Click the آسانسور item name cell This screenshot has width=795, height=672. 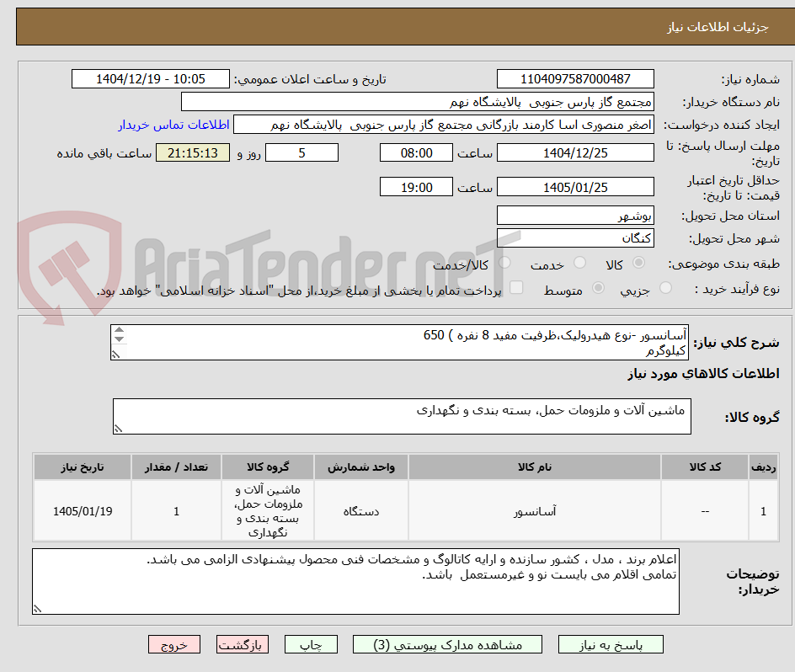pos(535,511)
